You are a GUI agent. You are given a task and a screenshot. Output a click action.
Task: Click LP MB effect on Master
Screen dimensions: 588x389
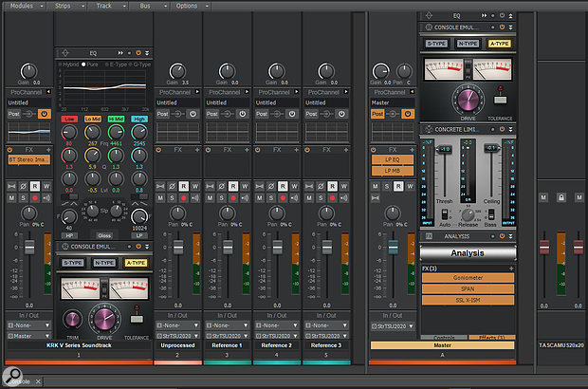(x=393, y=171)
